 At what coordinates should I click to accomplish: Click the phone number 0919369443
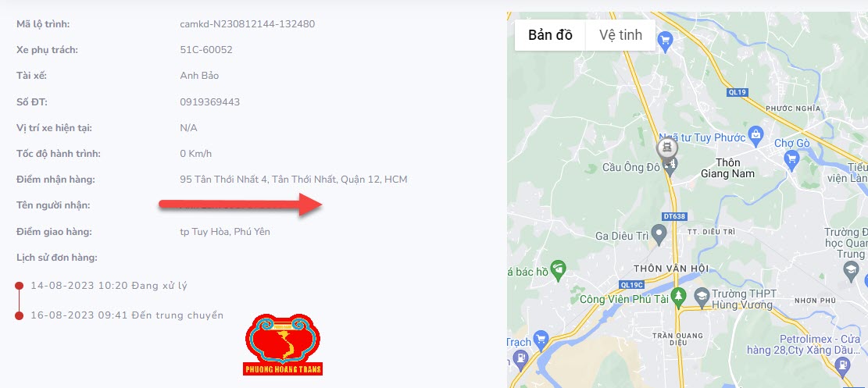point(210,101)
